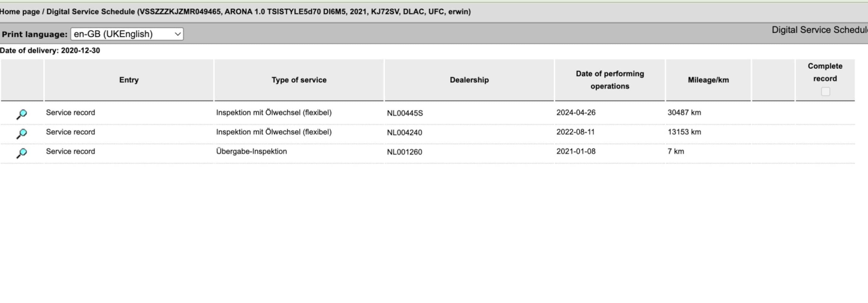The height and width of the screenshot is (303, 868).
Task: Sort by Type of service column header
Action: point(299,80)
